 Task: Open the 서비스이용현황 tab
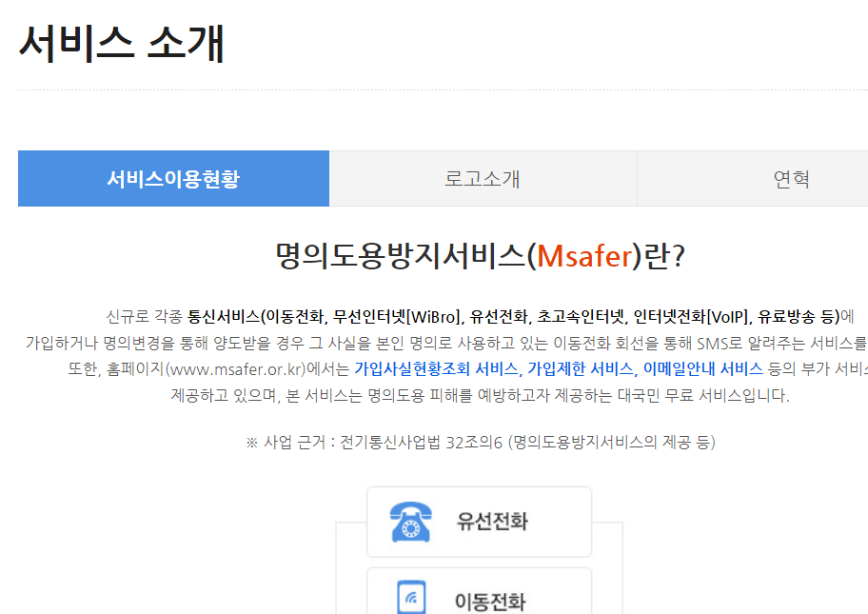[173, 178]
